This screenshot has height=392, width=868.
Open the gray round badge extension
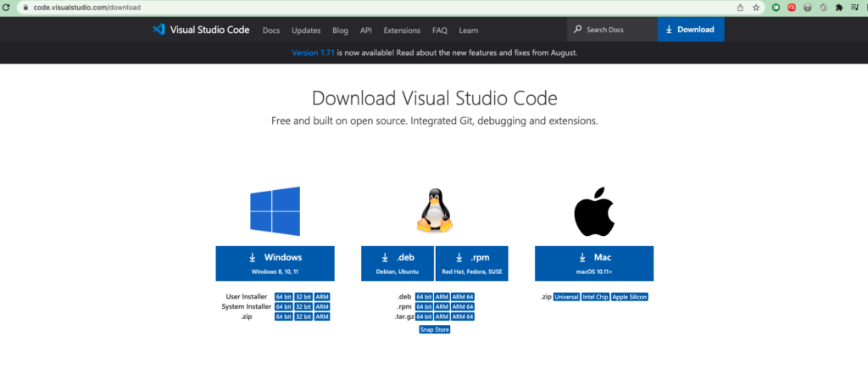[x=808, y=8]
